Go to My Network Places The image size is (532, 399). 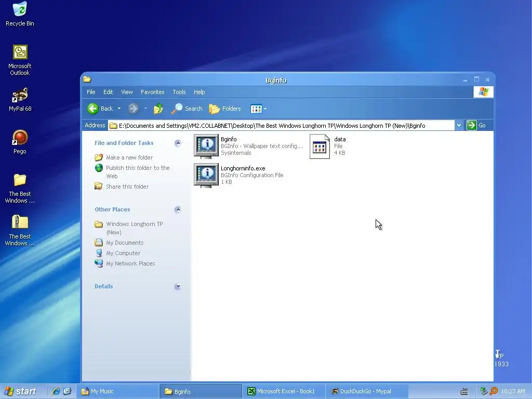click(130, 263)
